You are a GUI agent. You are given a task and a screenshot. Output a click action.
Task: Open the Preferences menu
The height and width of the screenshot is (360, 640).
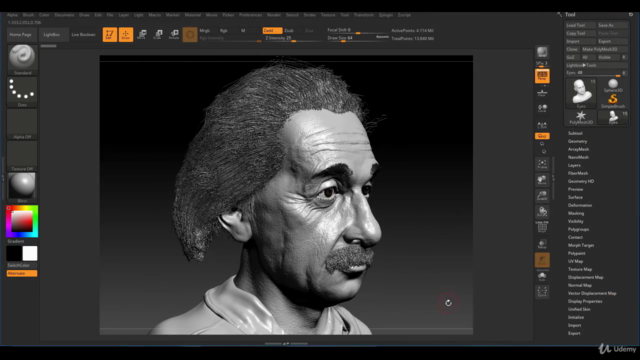tap(250, 15)
